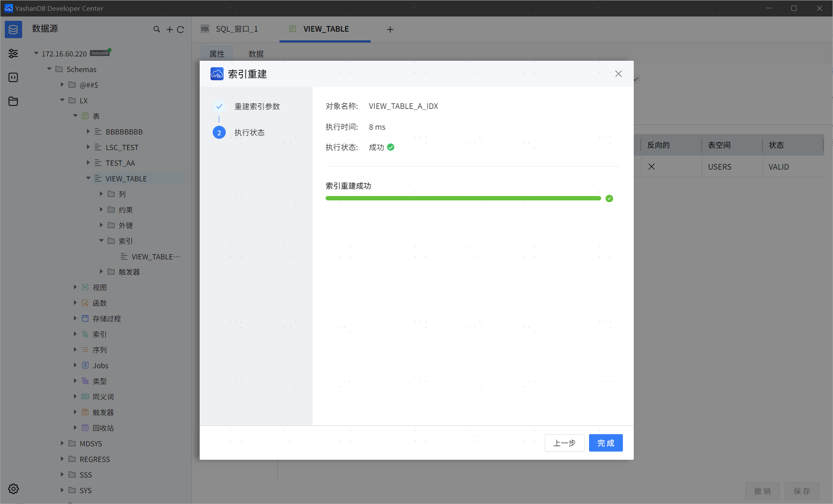Add a new data source with plus icon
833x504 pixels.
(169, 29)
